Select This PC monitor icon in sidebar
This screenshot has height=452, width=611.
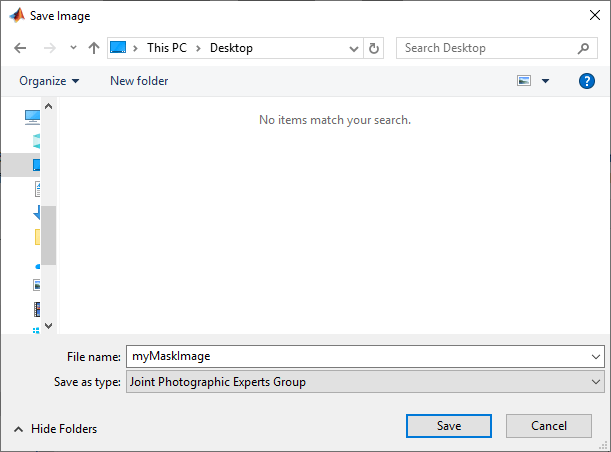[x=32, y=117]
